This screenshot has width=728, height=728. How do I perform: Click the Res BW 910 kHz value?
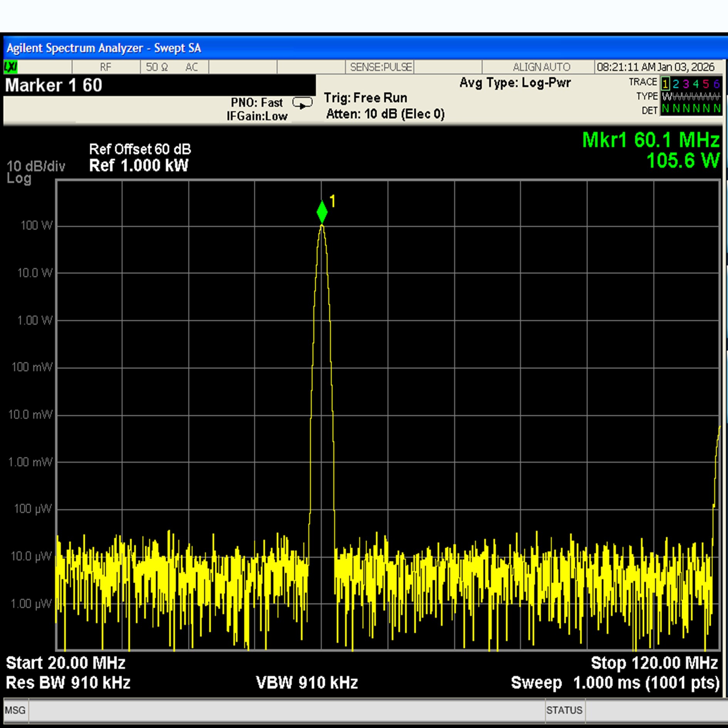68,683
